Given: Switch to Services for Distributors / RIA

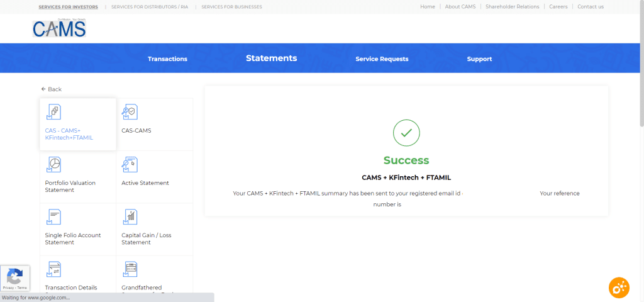Looking at the screenshot, I should click(150, 7).
